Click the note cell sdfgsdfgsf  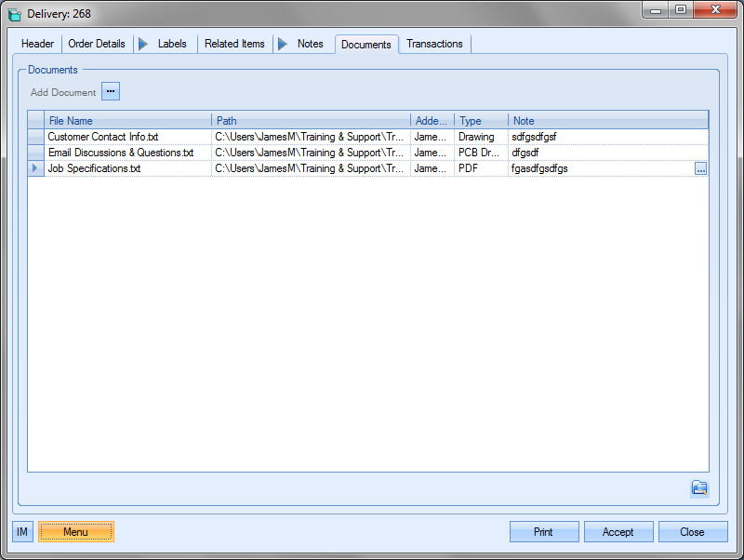pos(608,137)
